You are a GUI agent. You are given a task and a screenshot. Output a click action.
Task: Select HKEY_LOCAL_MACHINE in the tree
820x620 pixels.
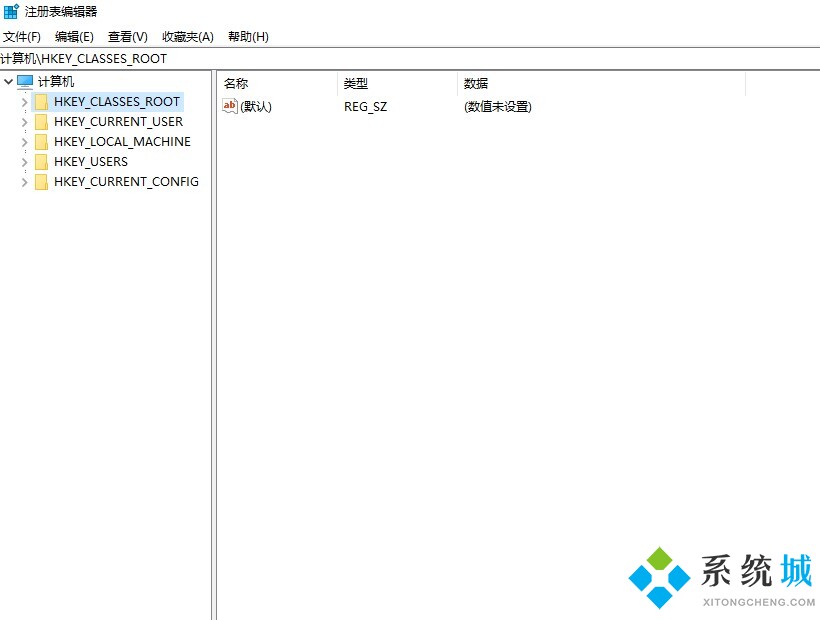click(x=122, y=142)
